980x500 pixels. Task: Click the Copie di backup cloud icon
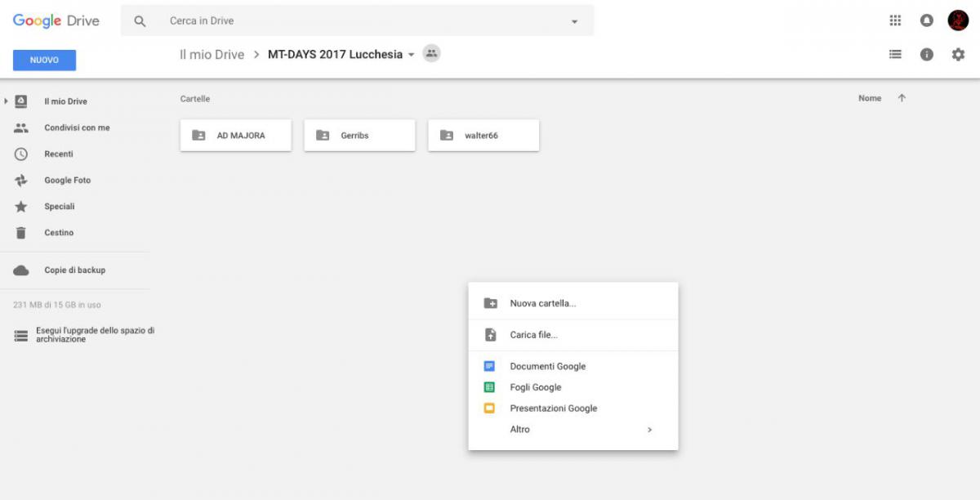coord(21,270)
